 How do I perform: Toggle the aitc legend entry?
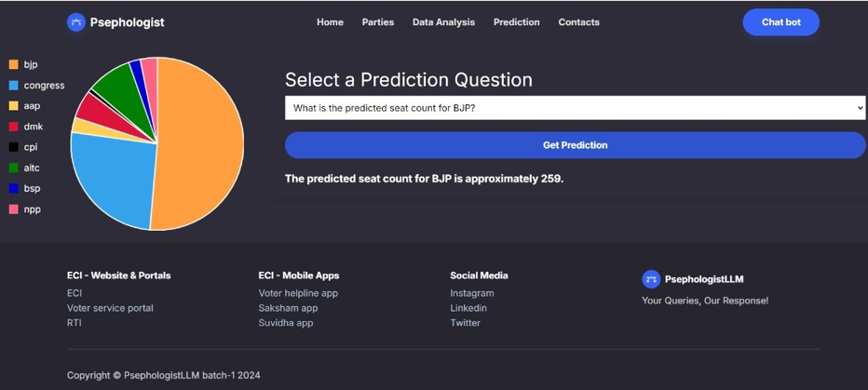tap(25, 168)
